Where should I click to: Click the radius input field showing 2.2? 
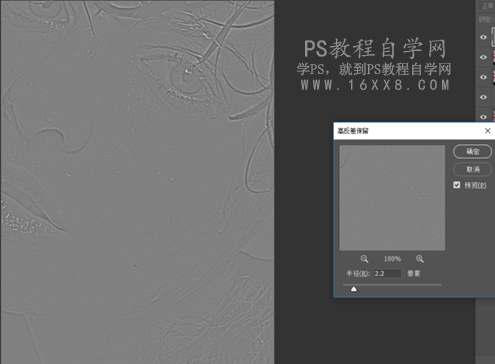point(387,273)
